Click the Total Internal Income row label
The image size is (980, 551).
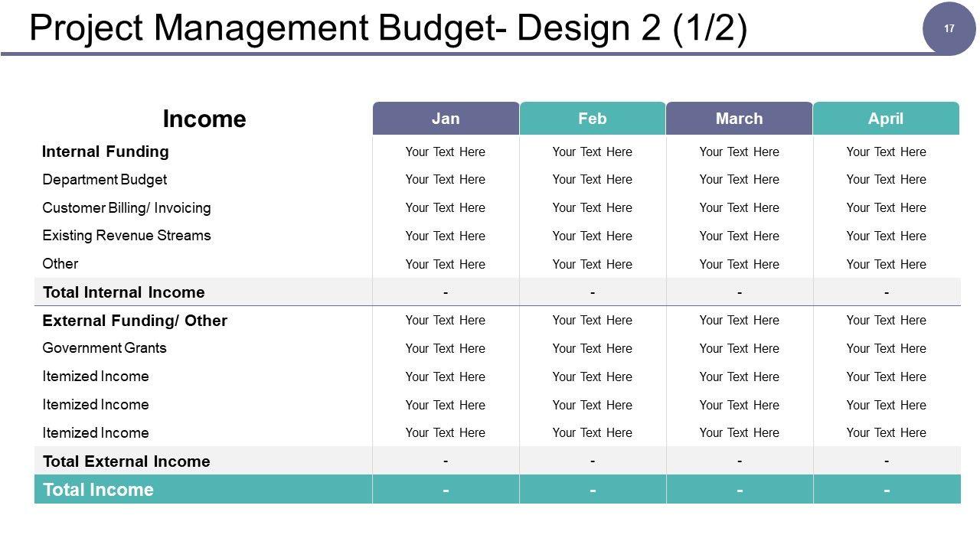[124, 292]
